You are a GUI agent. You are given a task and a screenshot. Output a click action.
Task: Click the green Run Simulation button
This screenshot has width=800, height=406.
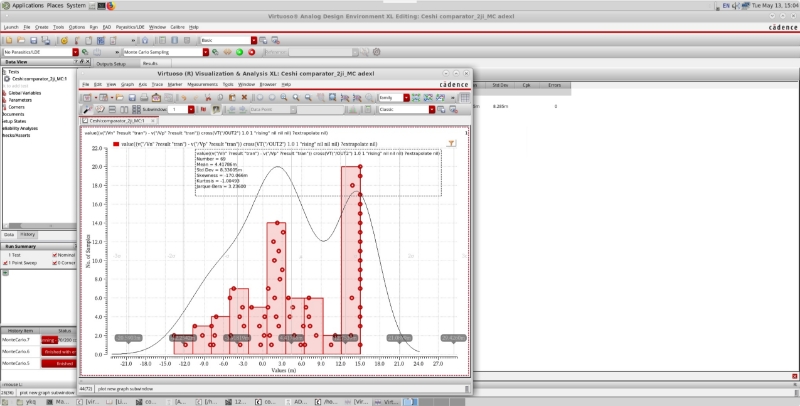point(239,52)
